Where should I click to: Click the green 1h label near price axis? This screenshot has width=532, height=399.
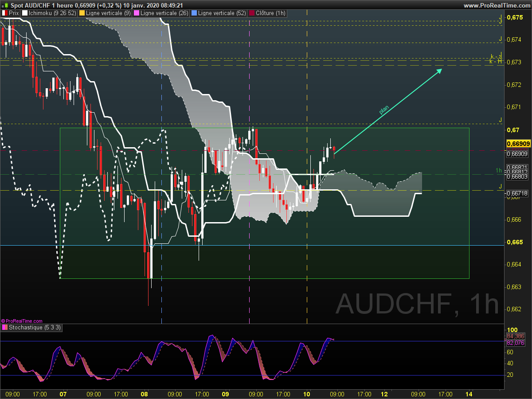click(499, 170)
